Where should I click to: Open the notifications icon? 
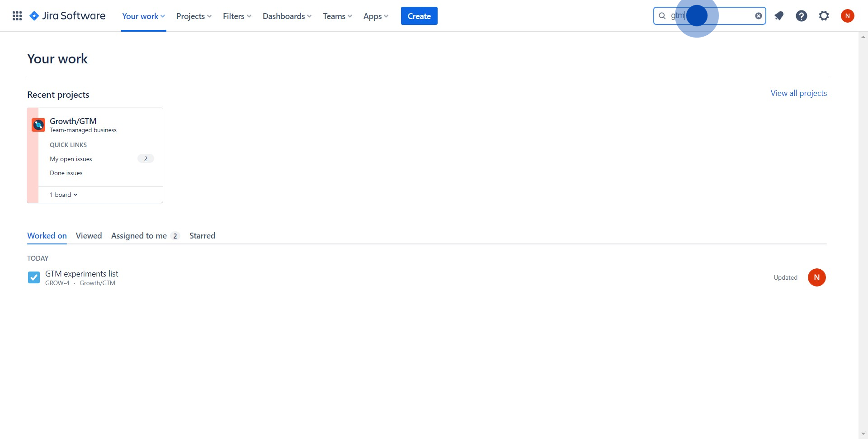[x=778, y=16]
